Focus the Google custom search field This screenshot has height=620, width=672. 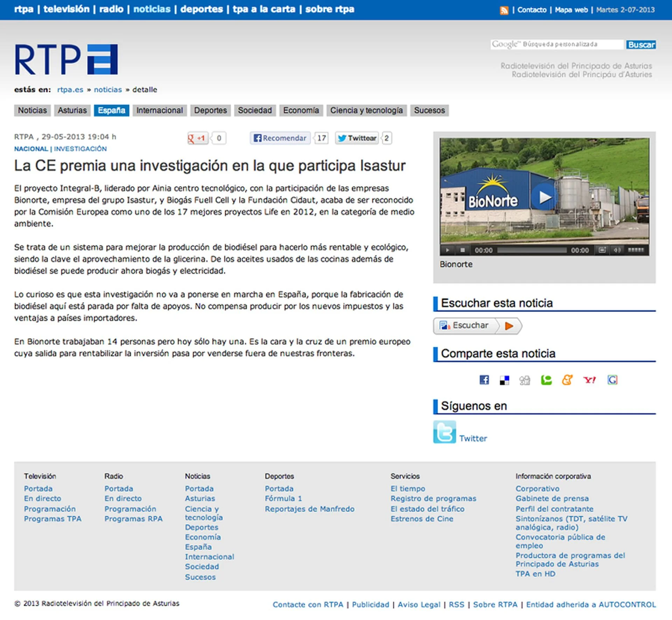coord(557,44)
